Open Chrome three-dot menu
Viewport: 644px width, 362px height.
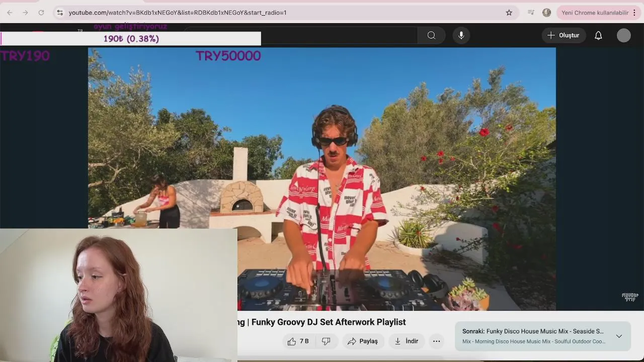(634, 13)
